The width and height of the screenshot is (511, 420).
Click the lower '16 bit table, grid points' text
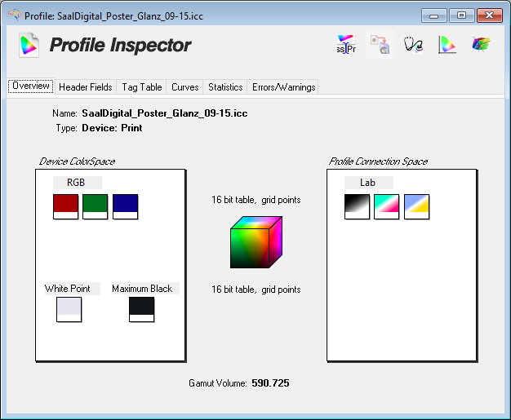(x=255, y=290)
